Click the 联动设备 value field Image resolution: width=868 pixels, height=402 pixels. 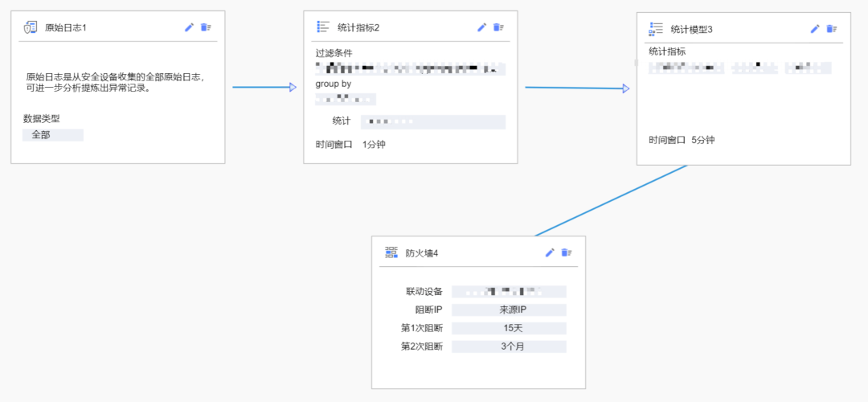click(x=509, y=291)
